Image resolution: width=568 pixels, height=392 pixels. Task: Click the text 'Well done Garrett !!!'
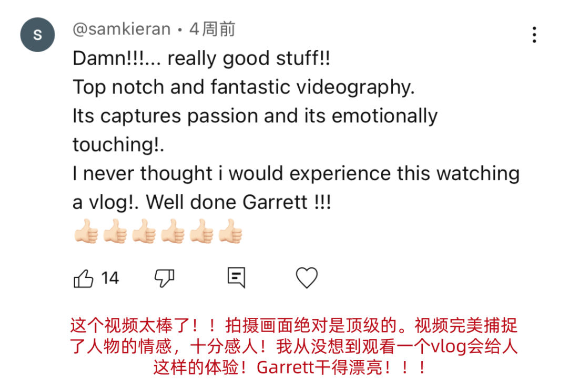click(238, 202)
